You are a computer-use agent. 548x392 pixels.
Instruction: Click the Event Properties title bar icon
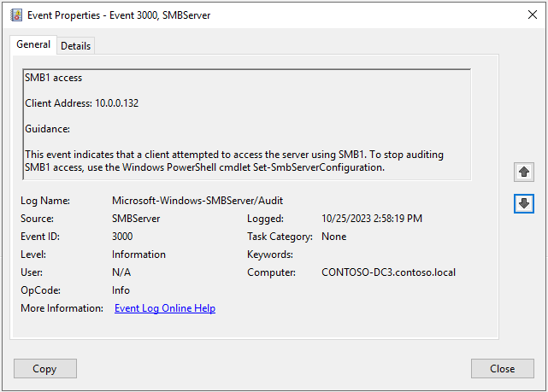coord(15,15)
